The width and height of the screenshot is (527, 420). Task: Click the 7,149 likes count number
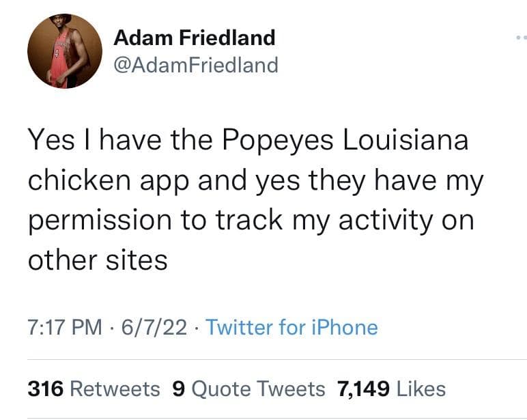(364, 389)
